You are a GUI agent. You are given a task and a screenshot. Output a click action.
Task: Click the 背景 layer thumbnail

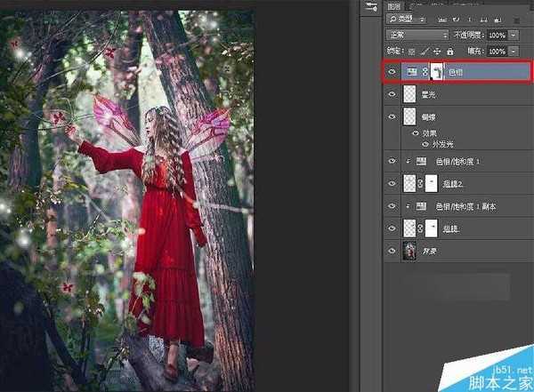point(410,252)
